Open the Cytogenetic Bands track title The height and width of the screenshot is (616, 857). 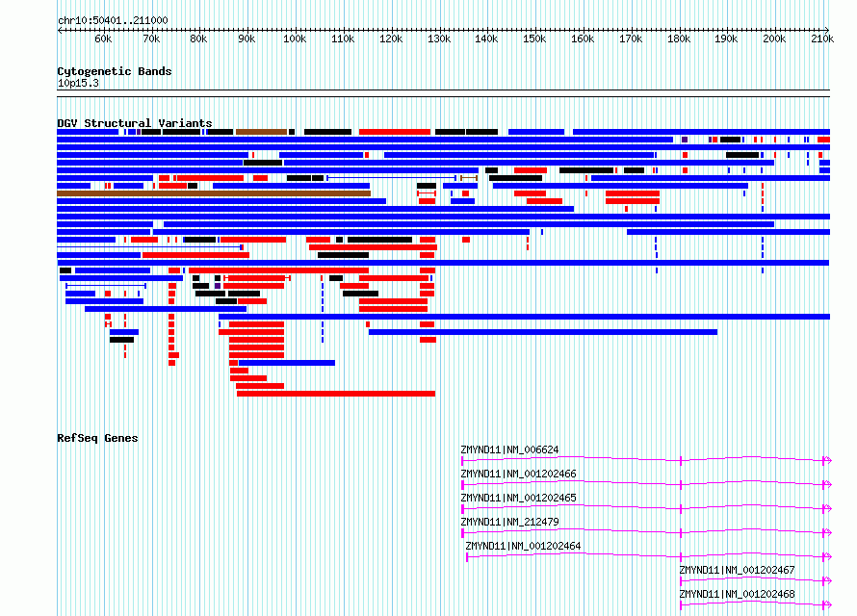coord(115,71)
